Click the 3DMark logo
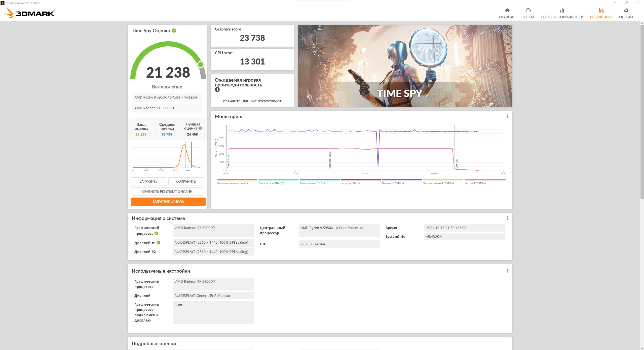 [x=30, y=13]
